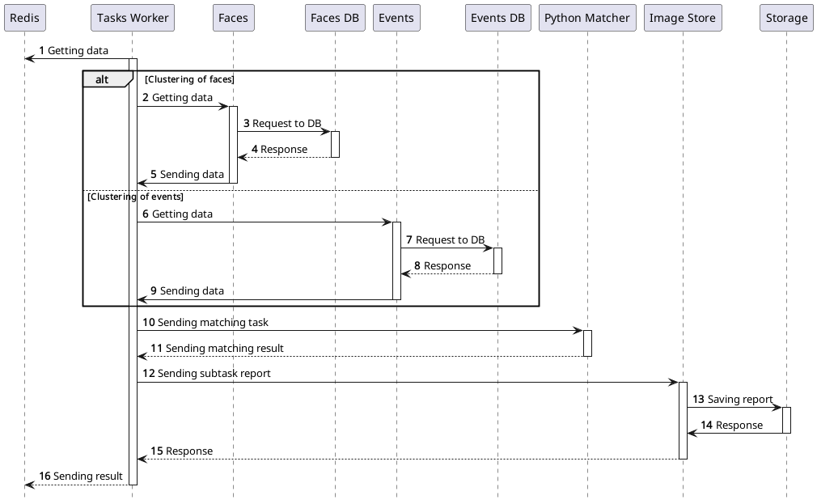Select the Redis participant header
This screenshot has width=817, height=504.
(25, 17)
